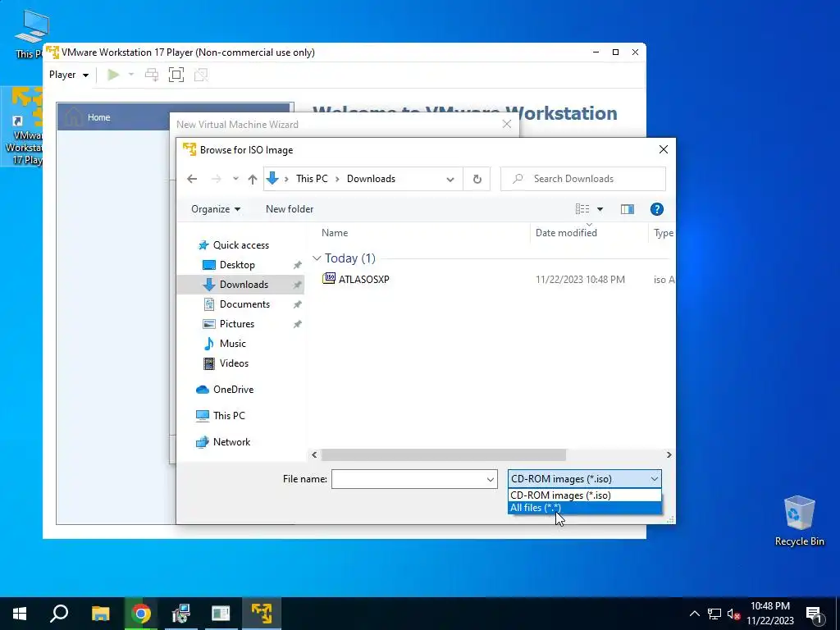The width and height of the screenshot is (840, 630).
Task: Open the view options dropdown arrow
Action: (x=600, y=209)
